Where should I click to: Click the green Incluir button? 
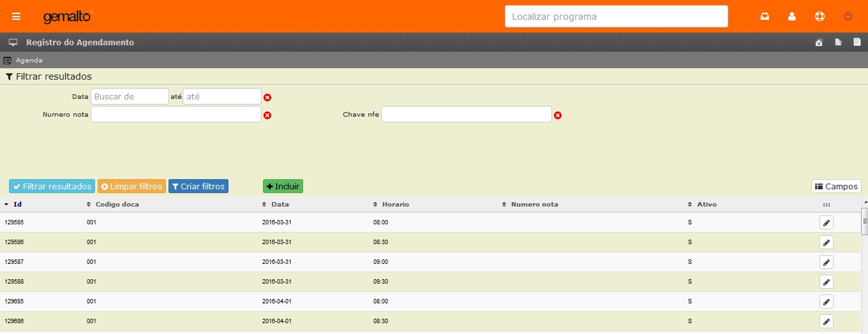283,187
